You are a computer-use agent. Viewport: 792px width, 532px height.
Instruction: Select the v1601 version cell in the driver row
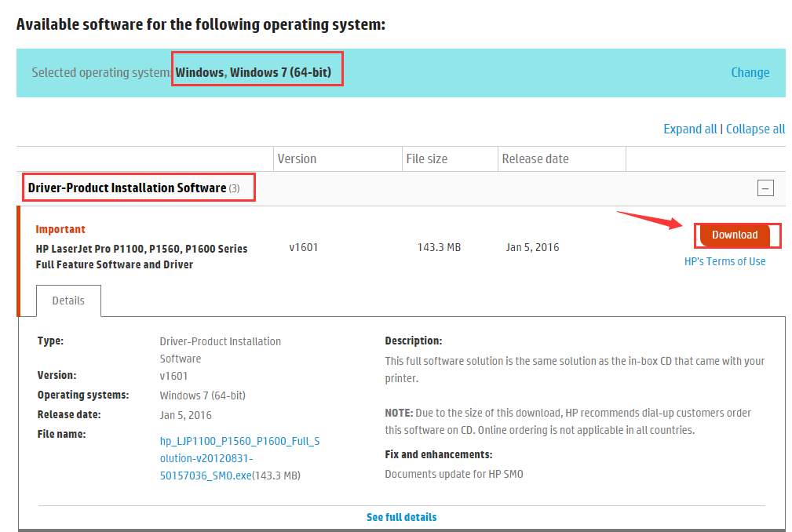tap(304, 247)
